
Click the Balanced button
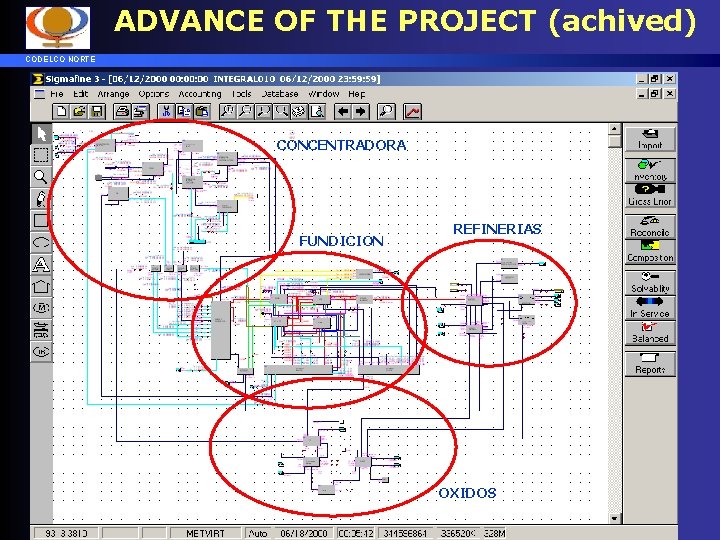coord(650,332)
